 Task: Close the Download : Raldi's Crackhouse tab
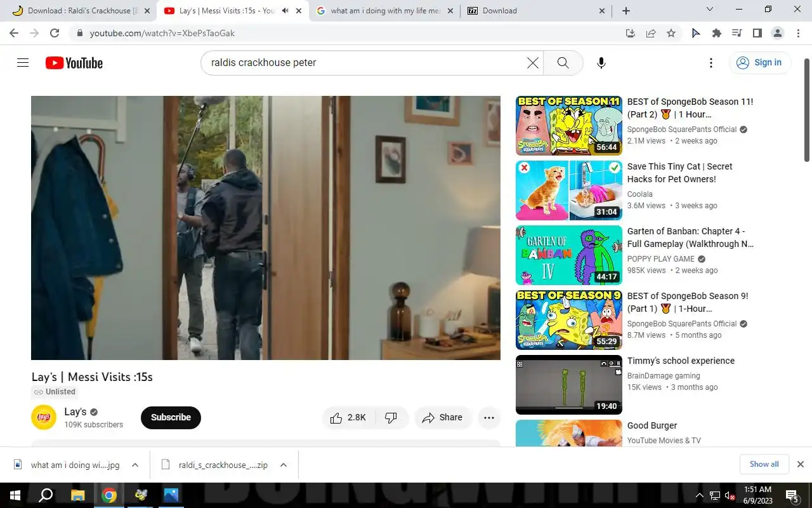tap(147, 11)
